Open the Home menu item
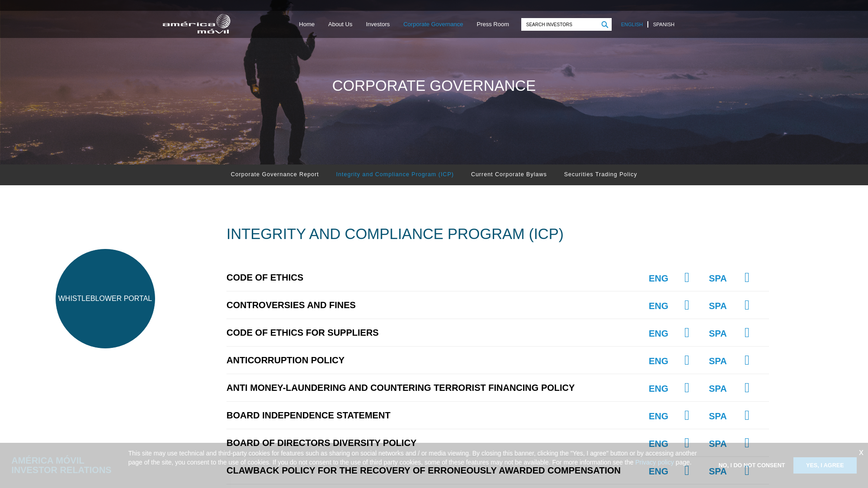The image size is (868, 488). [x=307, y=24]
